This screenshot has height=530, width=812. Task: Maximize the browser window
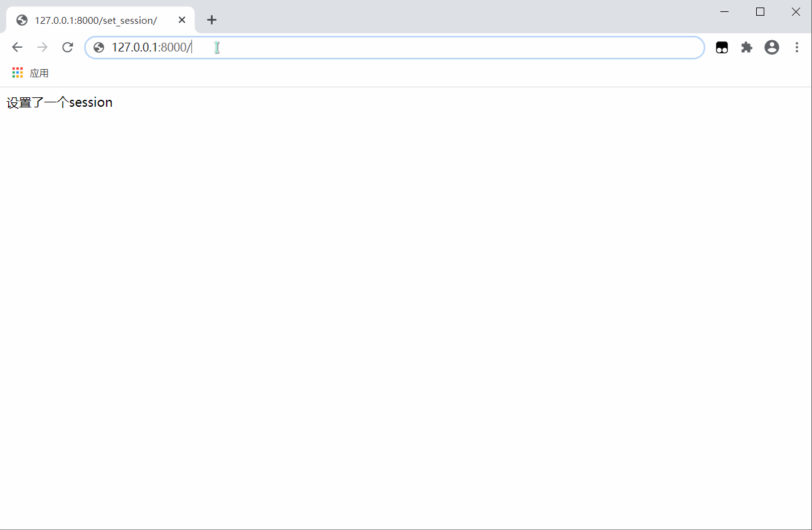coord(760,11)
